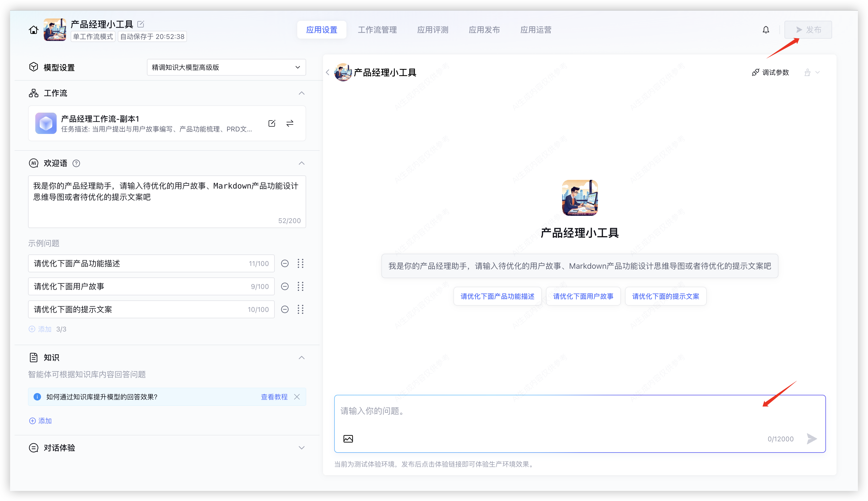Switch to the 工作流管理 tab
The image size is (868, 501).
pos(377,30)
